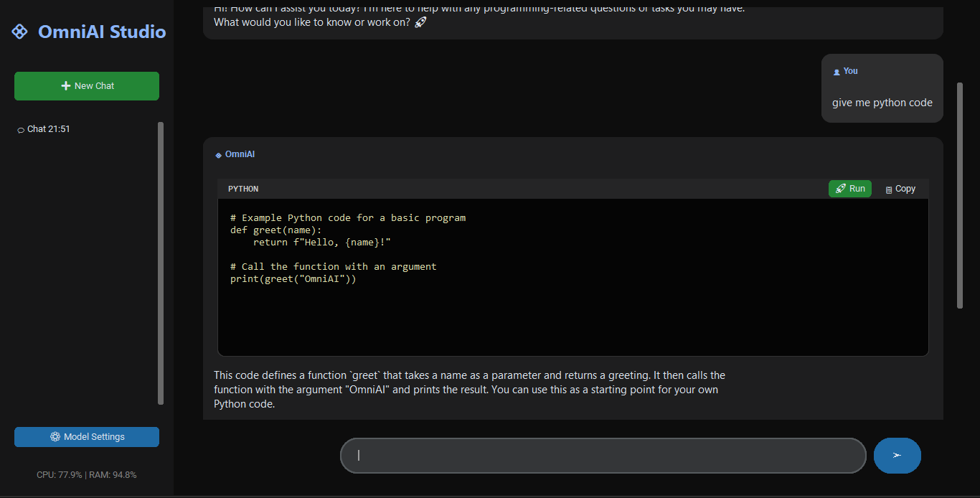
Task: Click the rocket emoji in the greeting message
Action: pyautogui.click(x=421, y=22)
